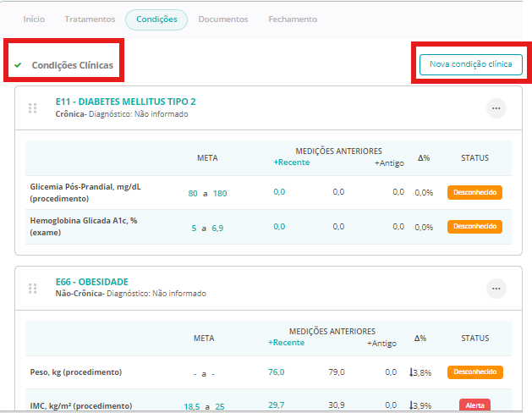Grab drag handle of E11 Diabetes card

pyautogui.click(x=33, y=107)
